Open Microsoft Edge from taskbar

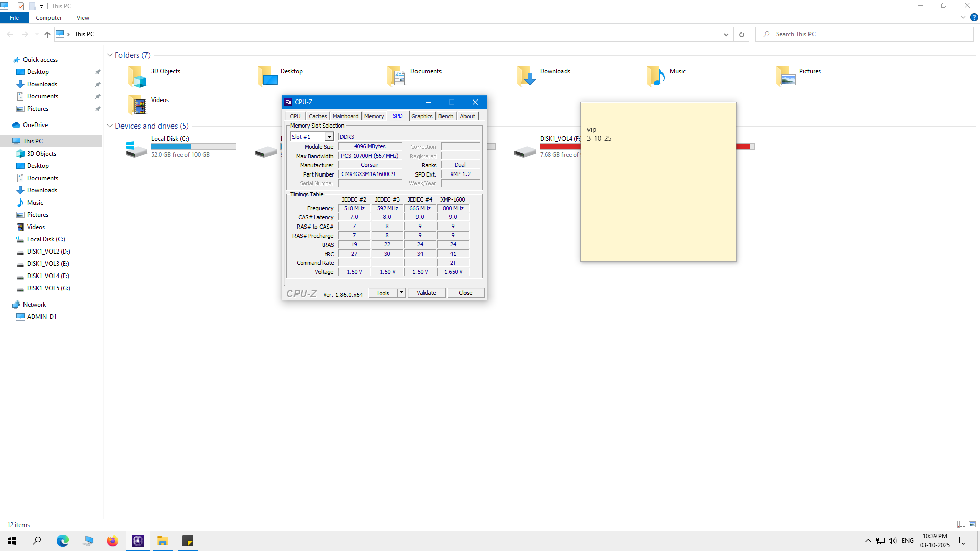click(x=62, y=541)
